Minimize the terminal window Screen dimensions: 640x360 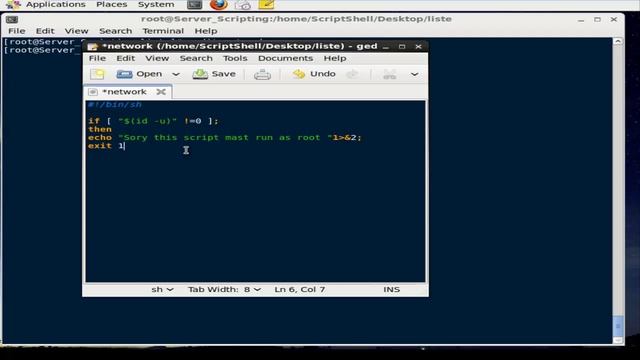pyautogui.click(x=581, y=20)
